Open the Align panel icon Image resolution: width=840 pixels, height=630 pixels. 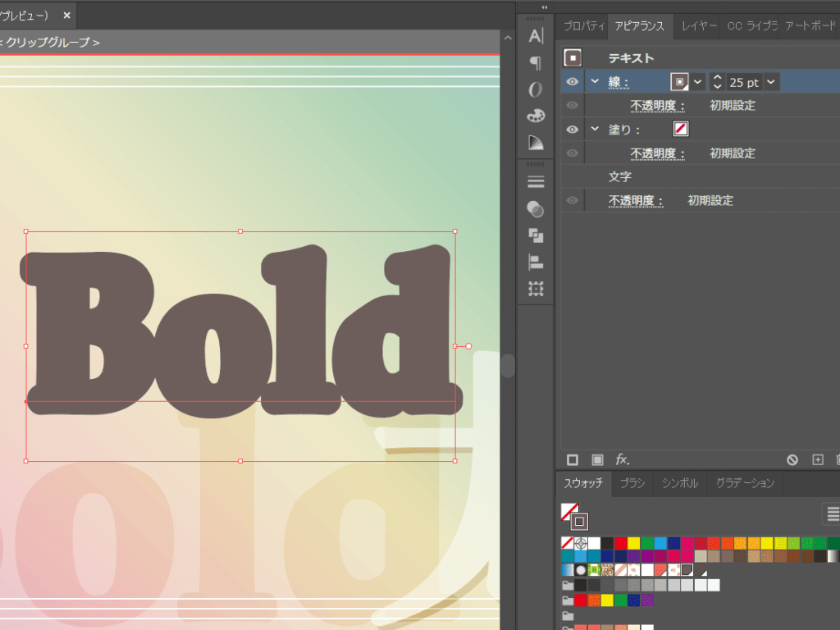pyautogui.click(x=536, y=262)
